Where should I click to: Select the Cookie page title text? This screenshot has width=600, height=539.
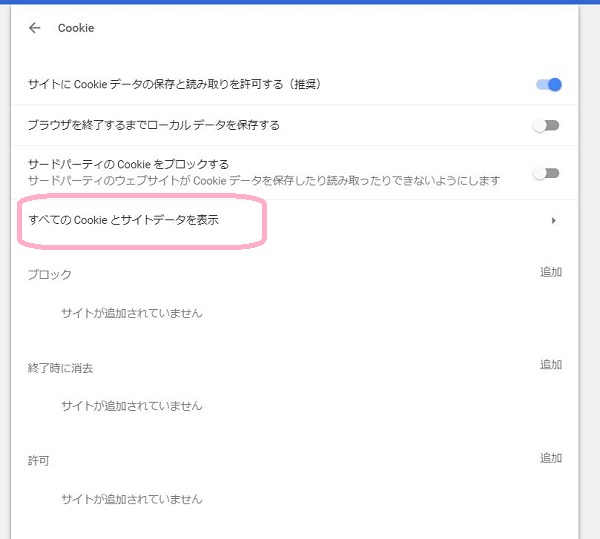click(76, 28)
